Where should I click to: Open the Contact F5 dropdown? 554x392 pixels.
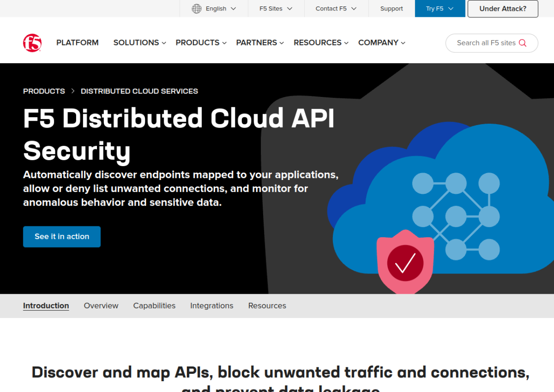336,9
